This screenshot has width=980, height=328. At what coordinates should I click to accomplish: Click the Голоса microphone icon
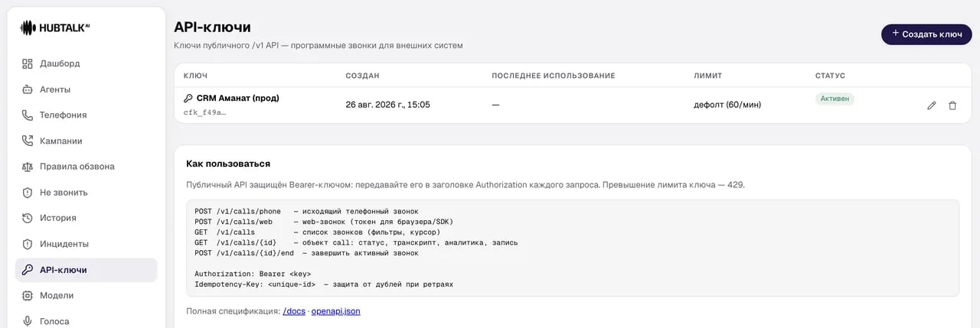[28, 321]
